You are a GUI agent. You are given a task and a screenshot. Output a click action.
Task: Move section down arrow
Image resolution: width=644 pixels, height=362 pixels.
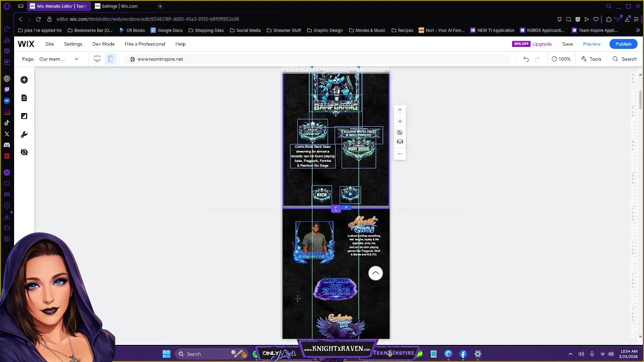(x=400, y=121)
